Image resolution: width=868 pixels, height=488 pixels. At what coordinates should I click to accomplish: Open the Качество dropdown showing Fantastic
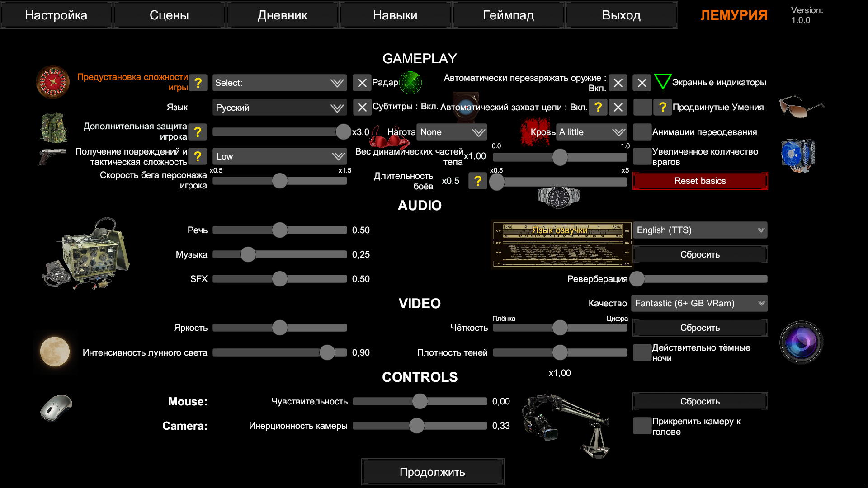[x=699, y=303]
